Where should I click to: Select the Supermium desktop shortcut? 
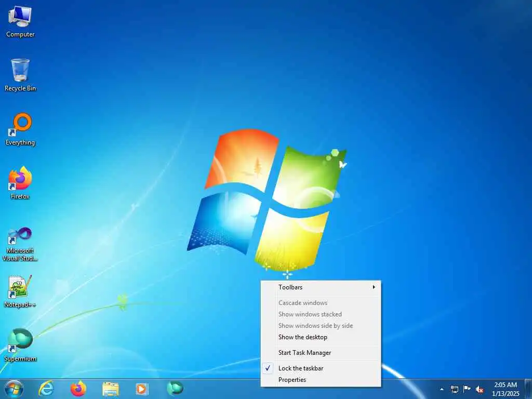coord(20,345)
